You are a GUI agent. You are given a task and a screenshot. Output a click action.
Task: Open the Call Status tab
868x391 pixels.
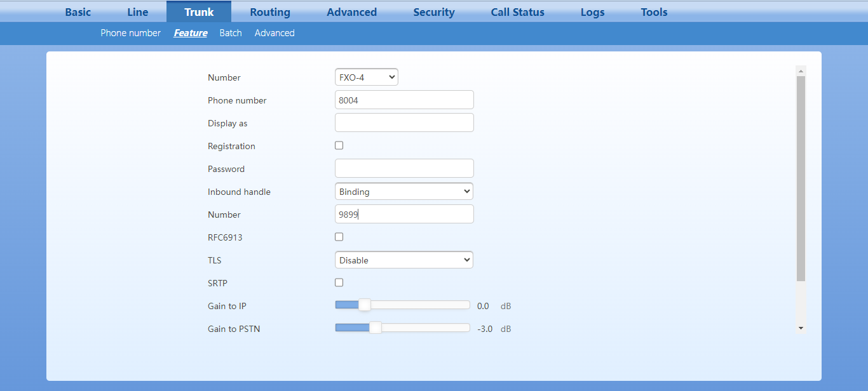(517, 12)
